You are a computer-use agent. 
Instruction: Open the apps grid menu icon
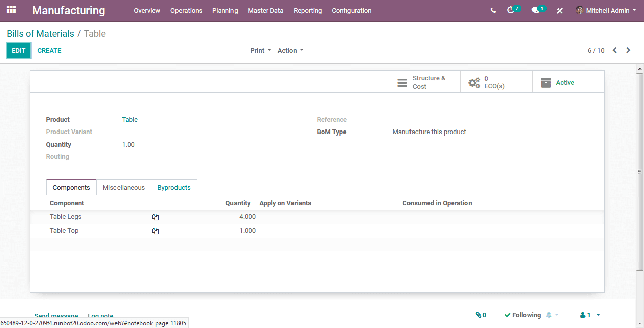11,10
